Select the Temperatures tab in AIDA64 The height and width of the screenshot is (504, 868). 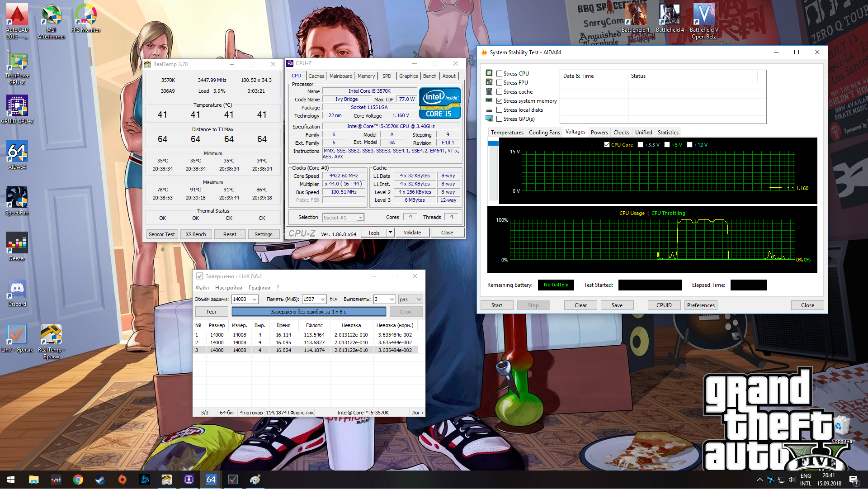(x=507, y=133)
